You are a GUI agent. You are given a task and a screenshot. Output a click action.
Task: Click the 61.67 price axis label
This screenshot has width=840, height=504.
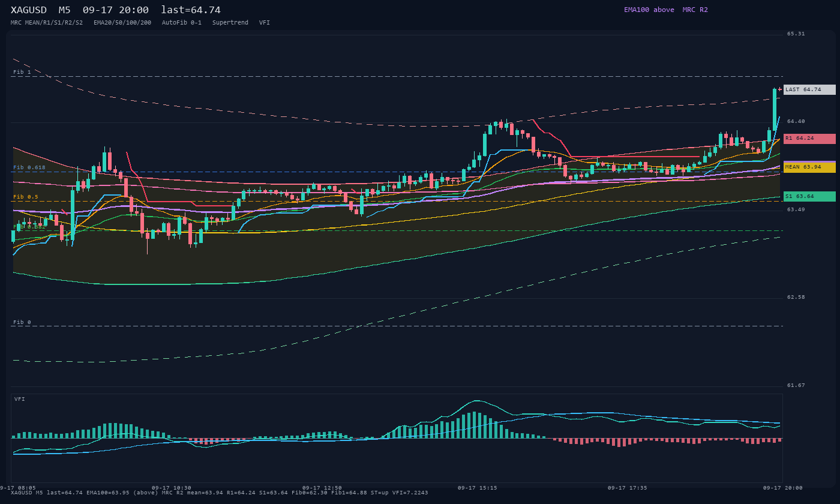(x=796, y=385)
